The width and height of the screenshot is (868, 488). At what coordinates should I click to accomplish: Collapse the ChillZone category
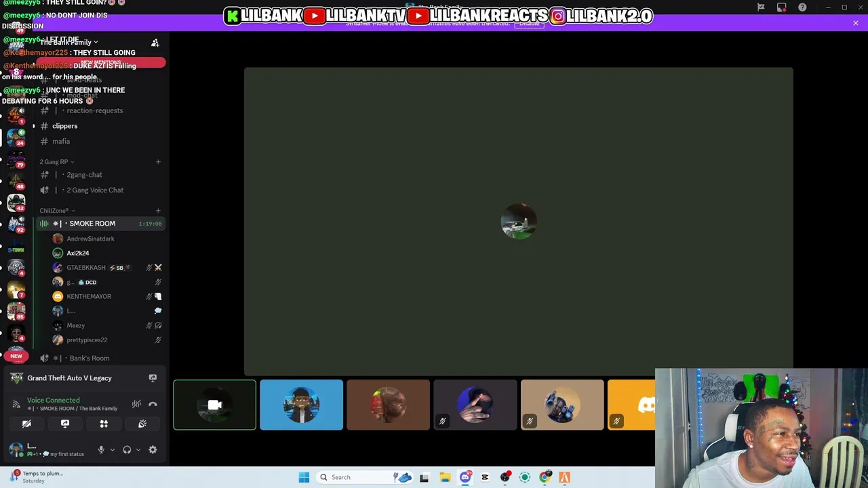(58, 211)
